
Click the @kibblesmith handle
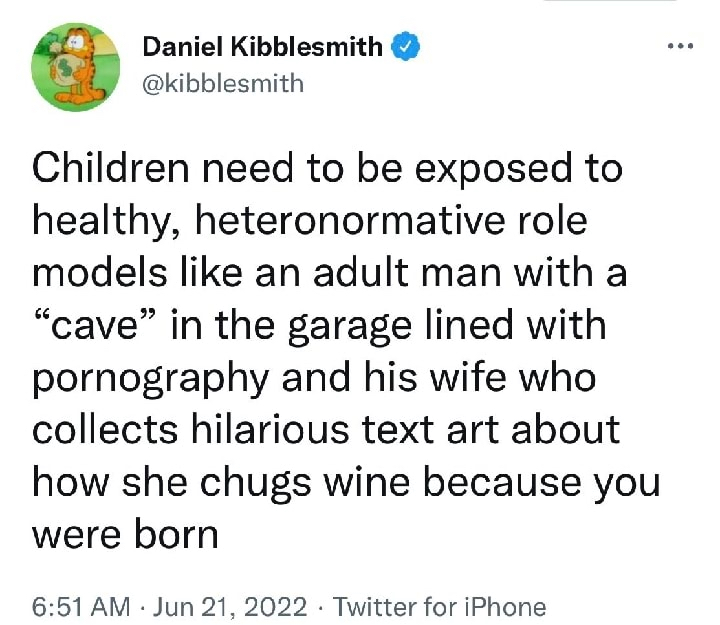pyautogui.click(x=222, y=82)
